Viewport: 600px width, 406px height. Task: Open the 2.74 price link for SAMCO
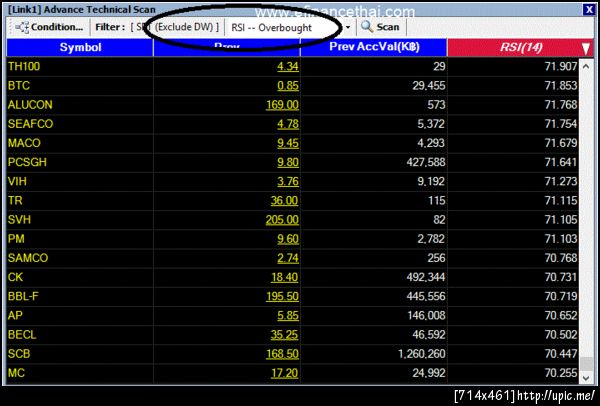click(x=288, y=258)
